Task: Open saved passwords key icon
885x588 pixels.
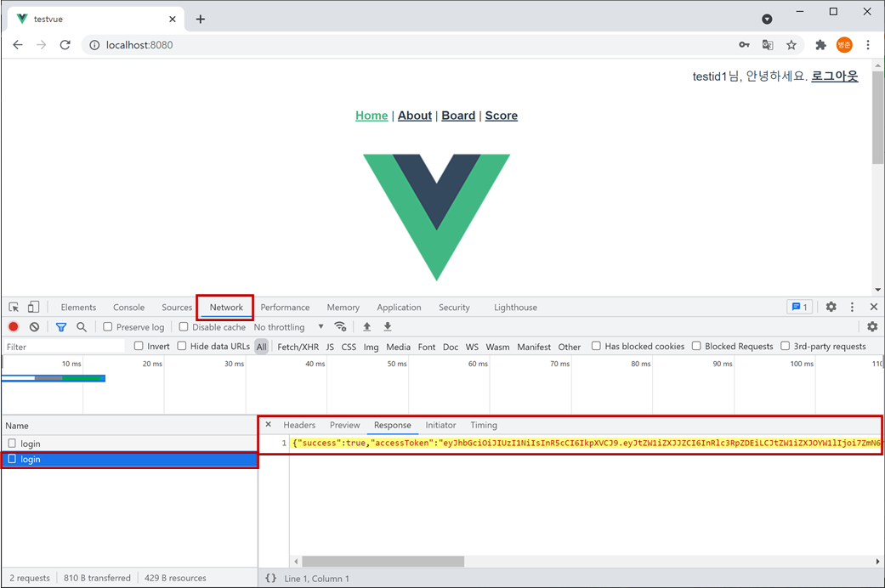Action: pos(744,44)
